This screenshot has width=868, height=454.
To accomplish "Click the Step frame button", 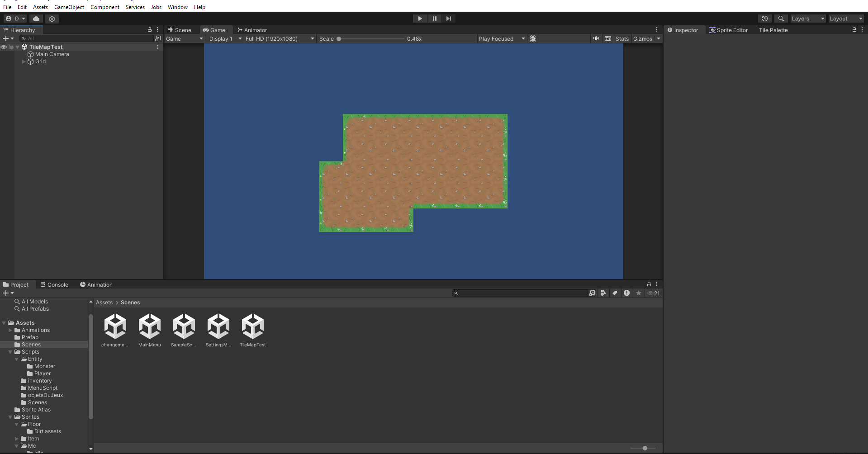I will click(448, 19).
